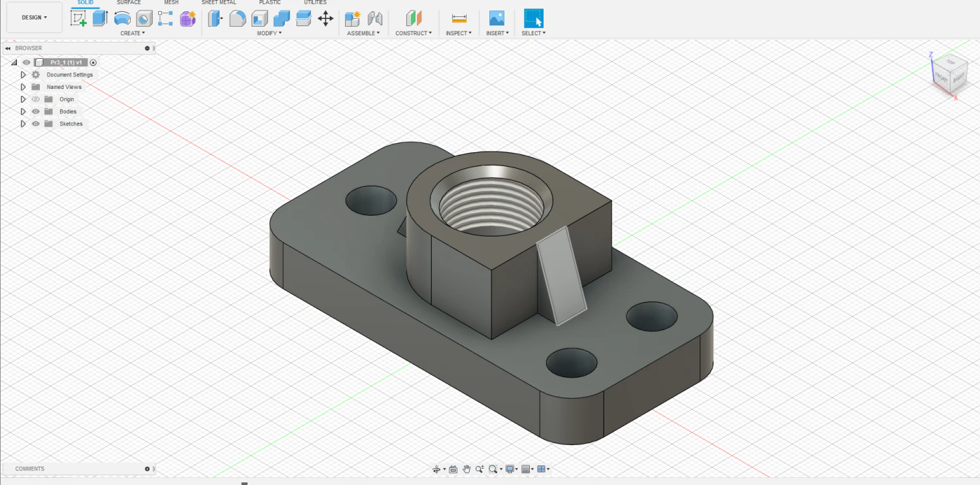Click the BROWSER panel minus button
980x485 pixels.
[x=147, y=48]
